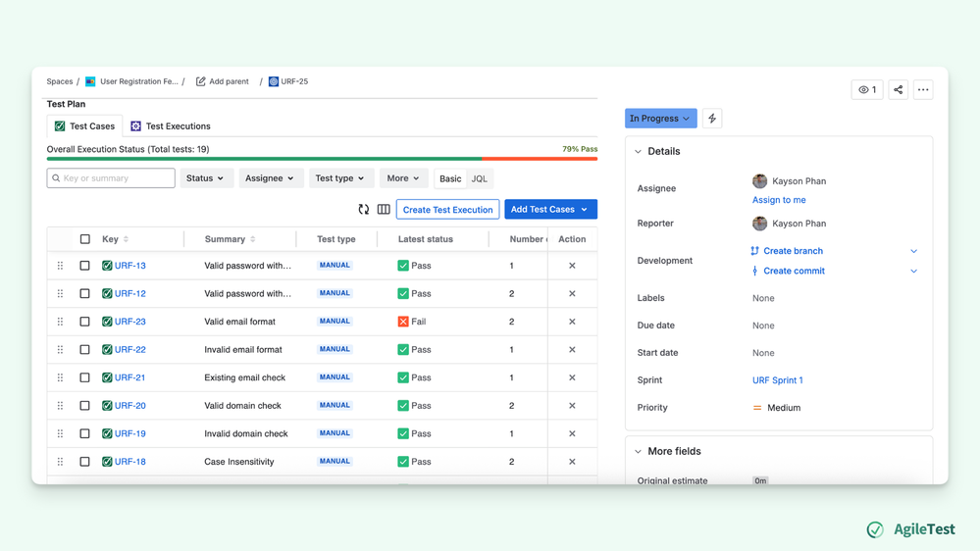This screenshot has height=551, width=980.
Task: Collapse the More fields section
Action: [x=638, y=451]
